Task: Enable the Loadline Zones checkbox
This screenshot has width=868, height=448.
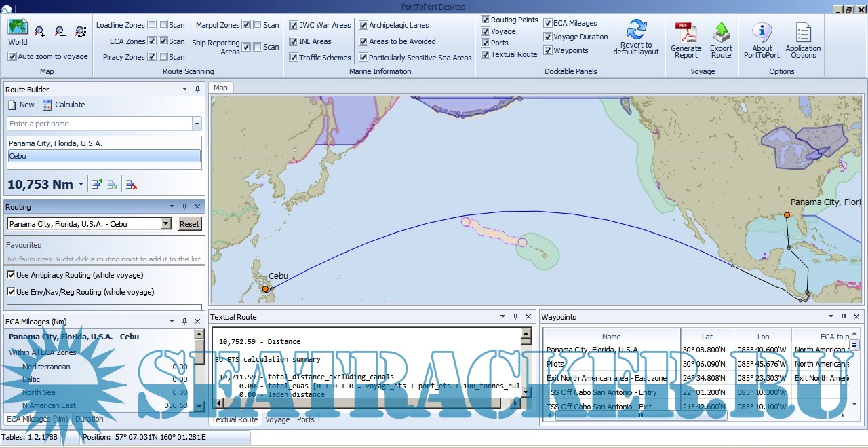Action: pyautogui.click(x=152, y=25)
